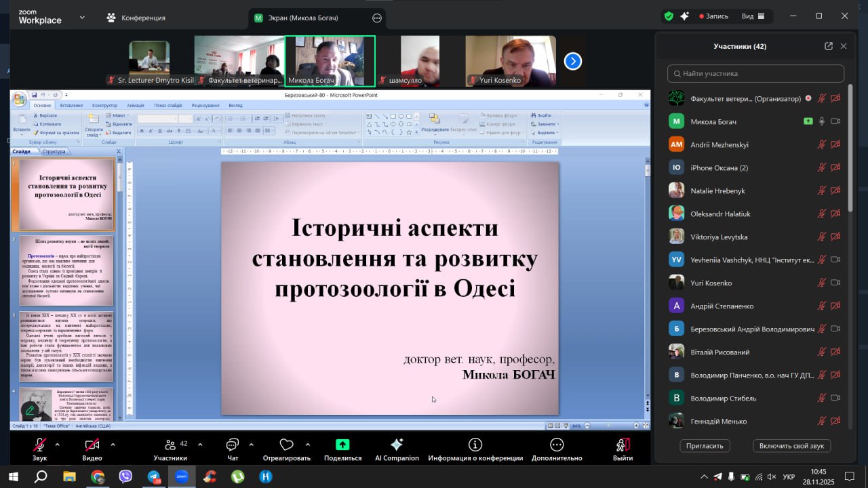This screenshot has width=868, height=488.
Task: Click the Leave meeting (Выйти) icon
Action: click(622, 445)
